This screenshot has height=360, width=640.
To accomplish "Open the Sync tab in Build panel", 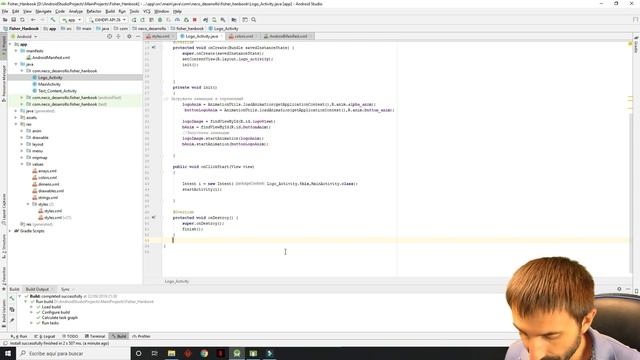I will tap(65, 289).
